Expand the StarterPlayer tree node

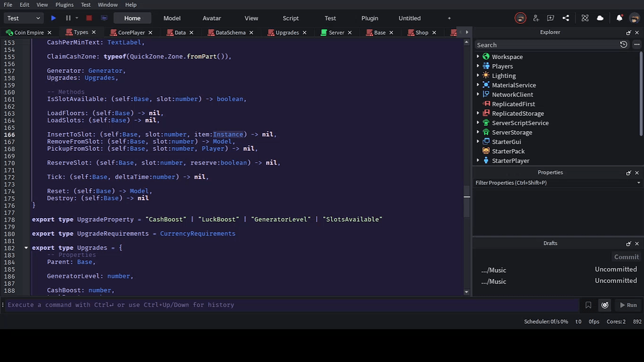478,160
